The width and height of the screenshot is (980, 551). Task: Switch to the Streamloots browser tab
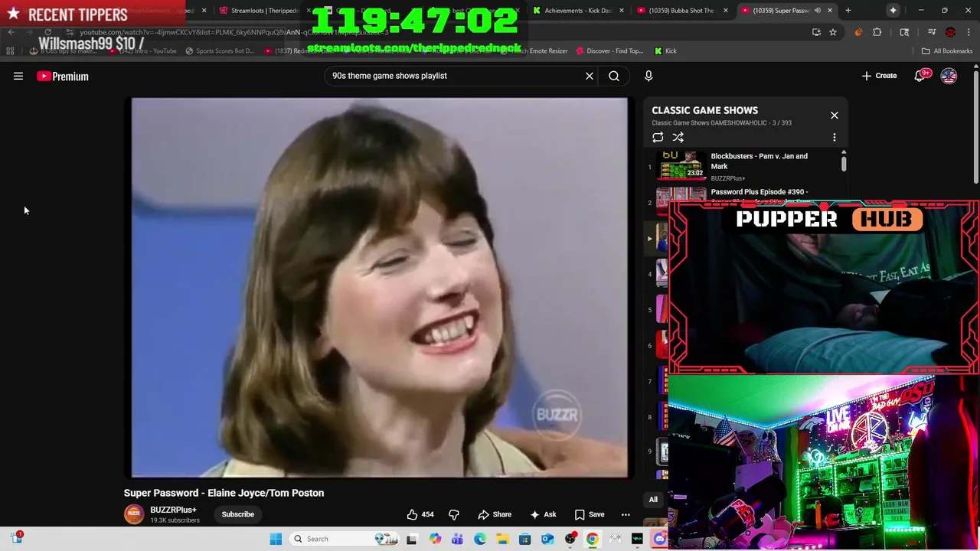[x=264, y=11]
